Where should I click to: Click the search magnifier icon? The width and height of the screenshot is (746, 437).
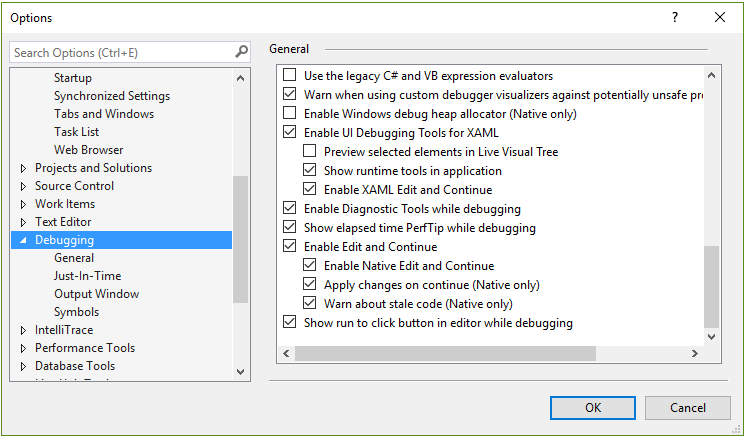tap(241, 52)
